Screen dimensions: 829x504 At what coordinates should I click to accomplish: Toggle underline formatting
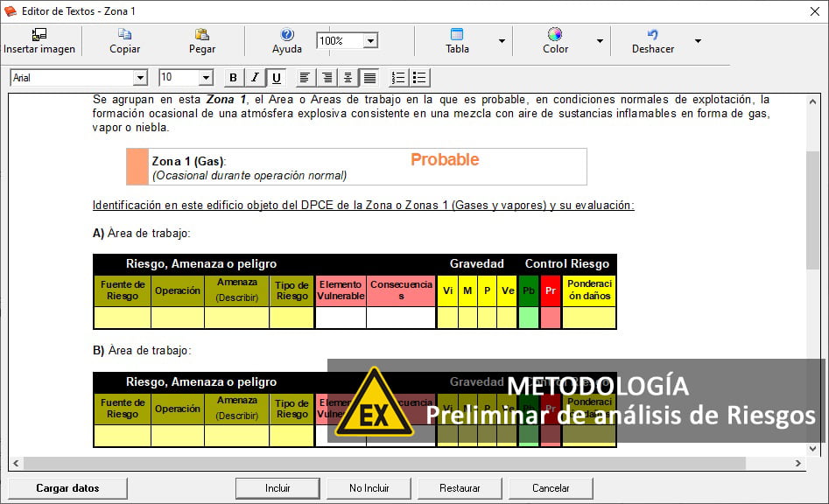(276, 78)
